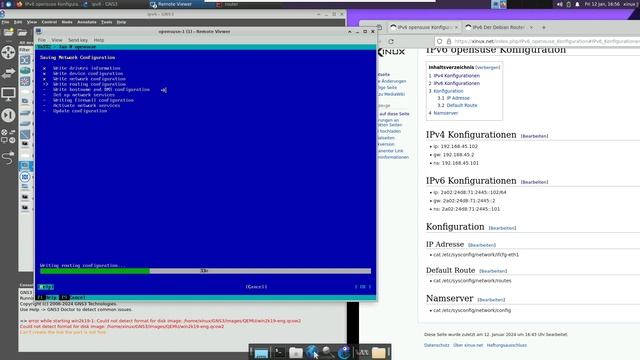
Task: Browse end devices category in GNS3 sidebar
Action: click(x=8, y=94)
